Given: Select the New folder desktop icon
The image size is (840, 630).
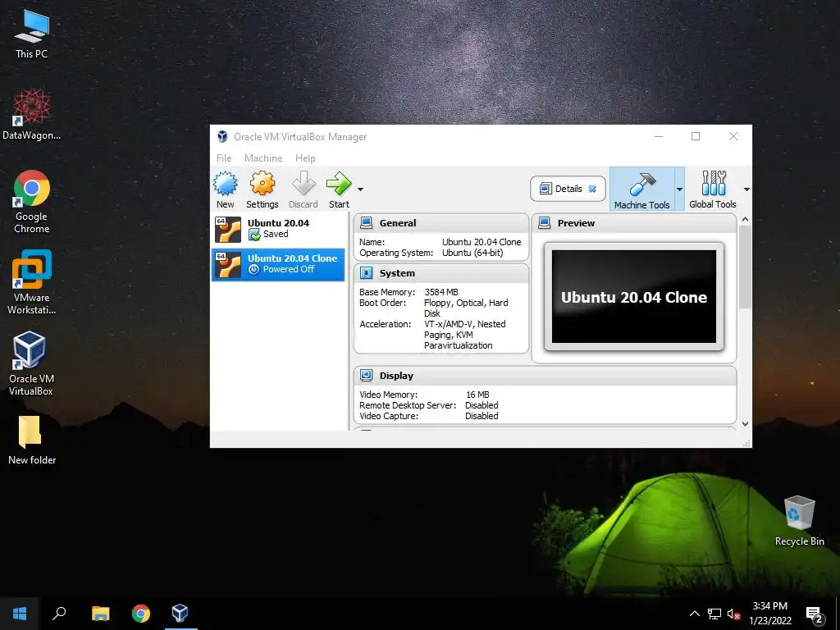Looking at the screenshot, I should pos(32,440).
